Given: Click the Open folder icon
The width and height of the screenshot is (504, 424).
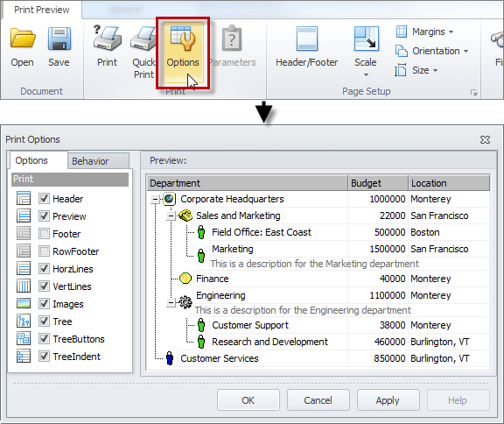Looking at the screenshot, I should tap(22, 39).
